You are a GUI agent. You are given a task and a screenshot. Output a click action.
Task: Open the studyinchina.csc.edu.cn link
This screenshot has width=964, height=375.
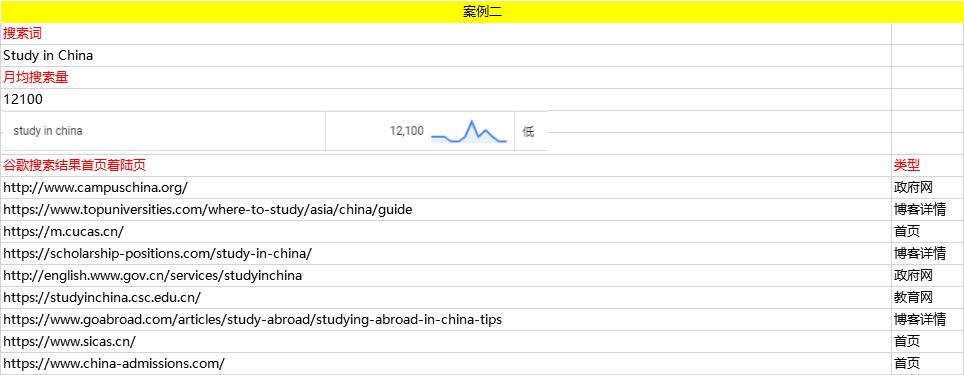101,298
